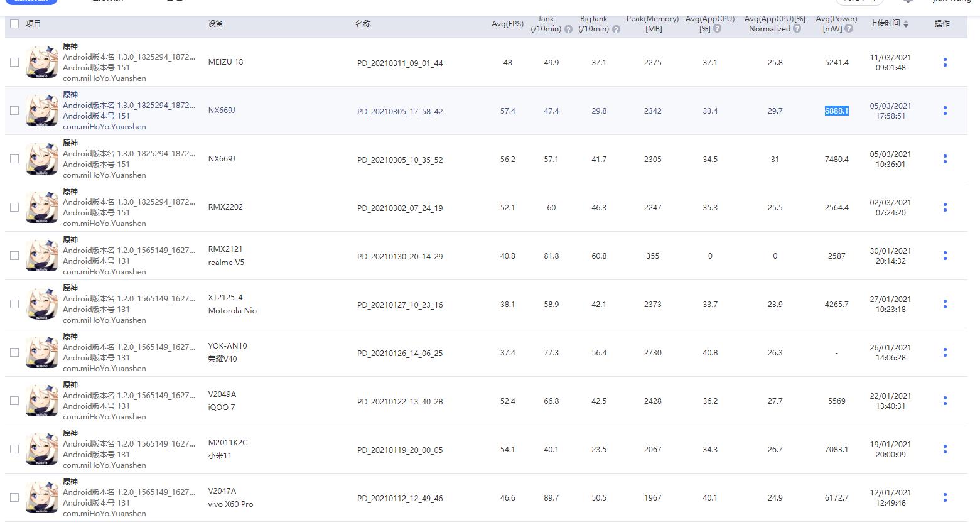Click the Avg(AppCPU) Normalized help icon
The width and height of the screenshot is (980, 525).
pyautogui.click(x=797, y=28)
